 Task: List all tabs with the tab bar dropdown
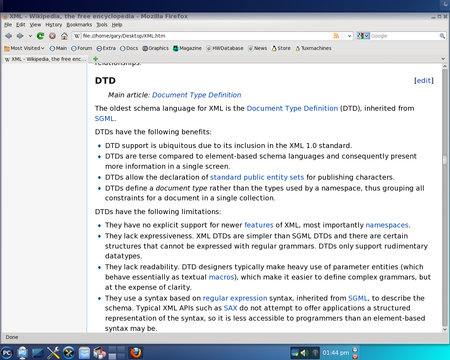[x=443, y=59]
